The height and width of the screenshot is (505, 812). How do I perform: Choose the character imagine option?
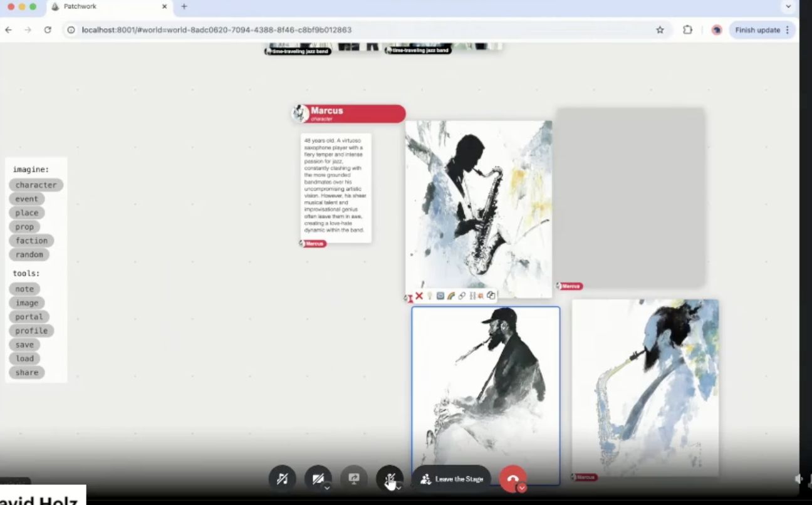36,185
